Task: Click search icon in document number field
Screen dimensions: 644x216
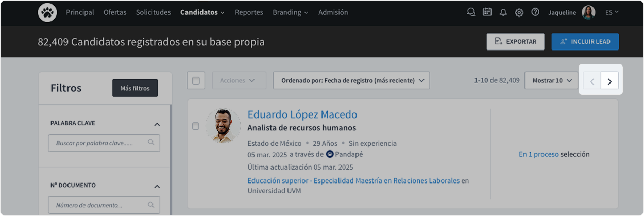Action: pos(151,205)
